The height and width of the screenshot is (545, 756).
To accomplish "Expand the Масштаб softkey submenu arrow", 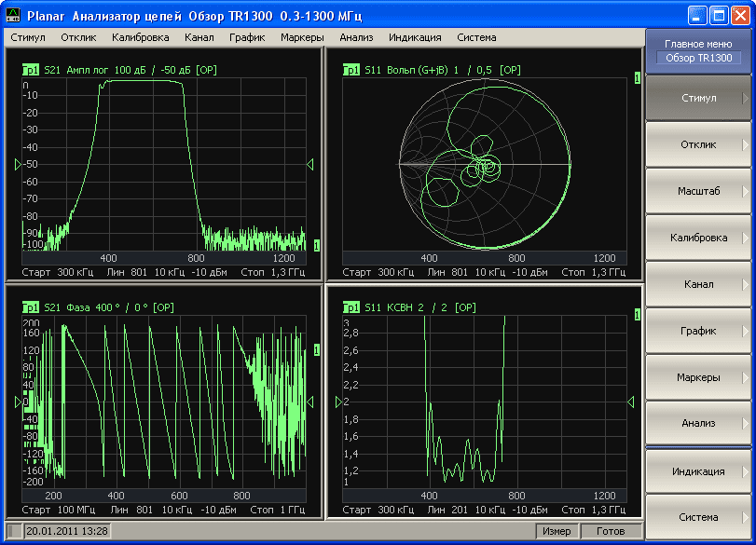I will pyautogui.click(x=745, y=191).
